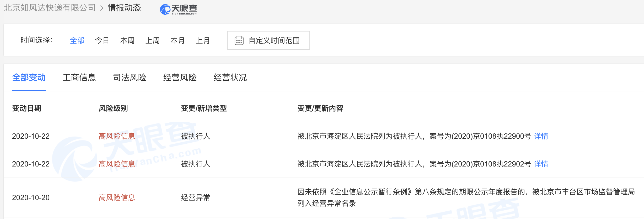Open 详情 for case 京0108执22902号
The width and height of the screenshot is (644, 219).
pos(541,164)
